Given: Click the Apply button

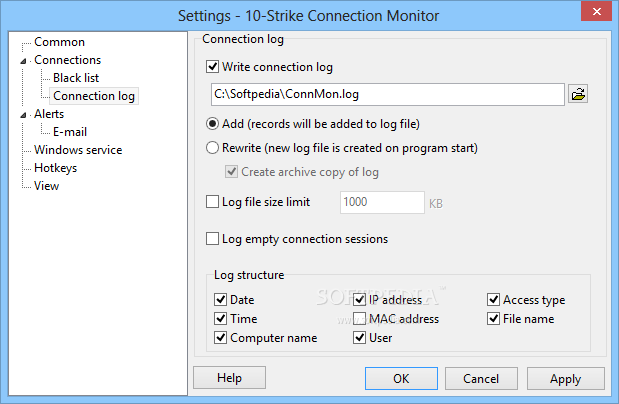Looking at the screenshot, I should pyautogui.click(x=565, y=379).
